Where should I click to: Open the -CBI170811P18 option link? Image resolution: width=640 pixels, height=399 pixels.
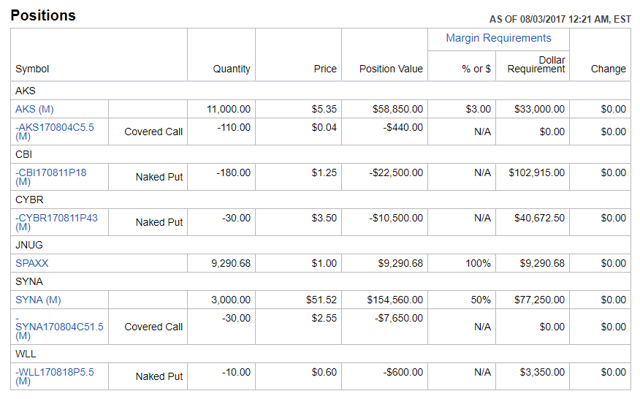click(51, 177)
